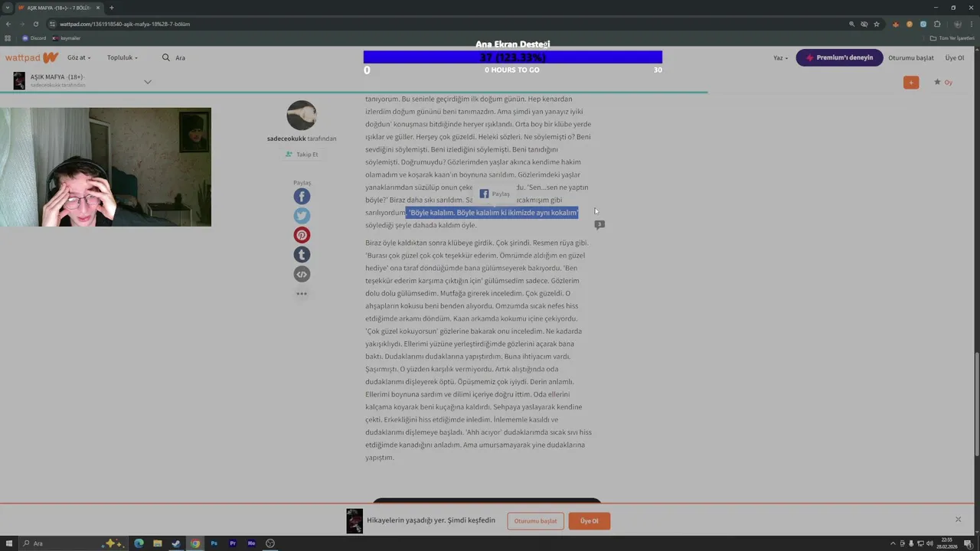980x551 pixels.
Task: Click the blue donation goal progress bar
Action: pyautogui.click(x=512, y=57)
